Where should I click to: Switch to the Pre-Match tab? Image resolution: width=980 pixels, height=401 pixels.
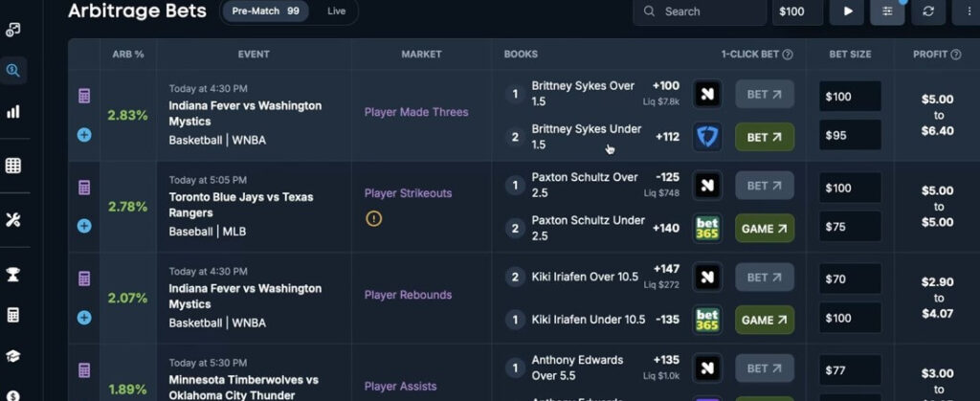click(x=265, y=11)
